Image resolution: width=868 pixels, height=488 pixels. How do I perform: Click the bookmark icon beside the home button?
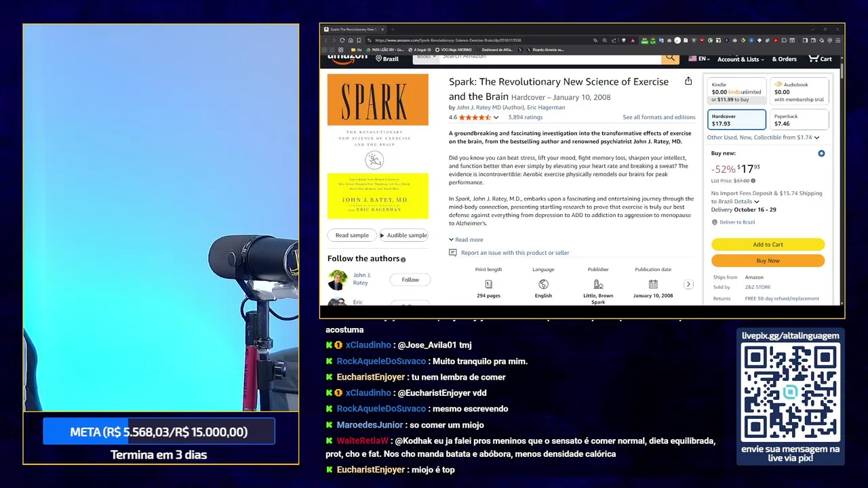(359, 40)
